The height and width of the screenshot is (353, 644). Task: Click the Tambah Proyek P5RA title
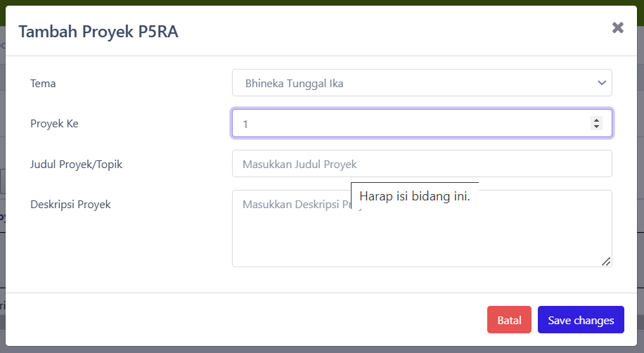point(98,32)
